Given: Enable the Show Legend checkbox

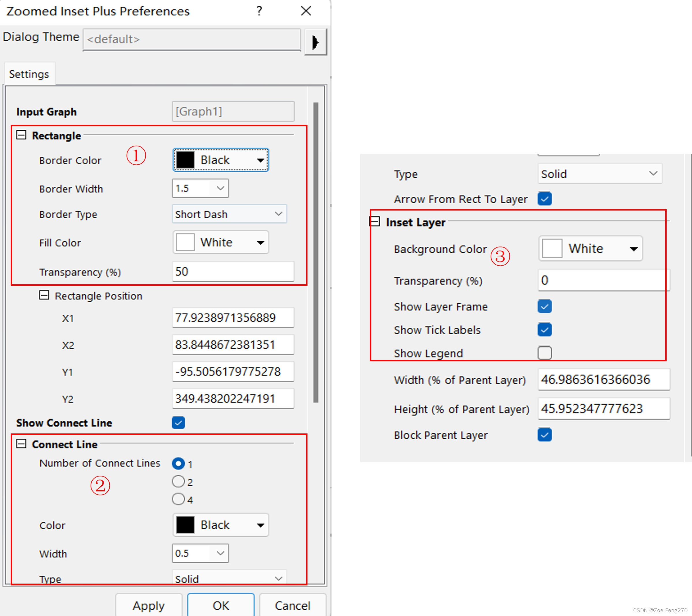Looking at the screenshot, I should pos(544,353).
